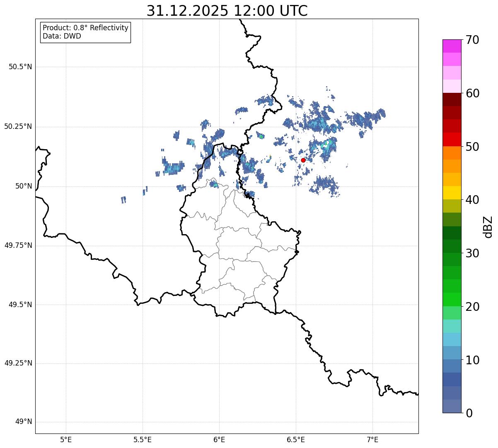Screen dimensions: 498x448
Task: Pick the lowest slate-blue segment above 0
Action: [x=452, y=406]
